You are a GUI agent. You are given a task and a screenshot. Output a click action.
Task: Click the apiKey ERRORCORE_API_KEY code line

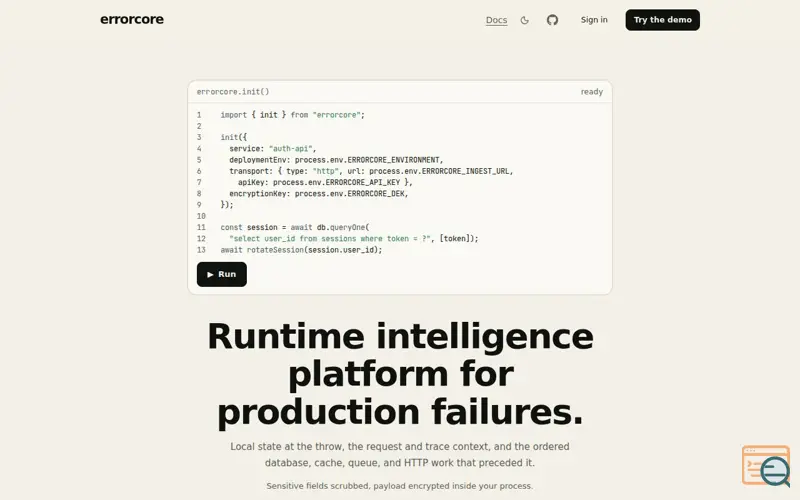[325, 182]
